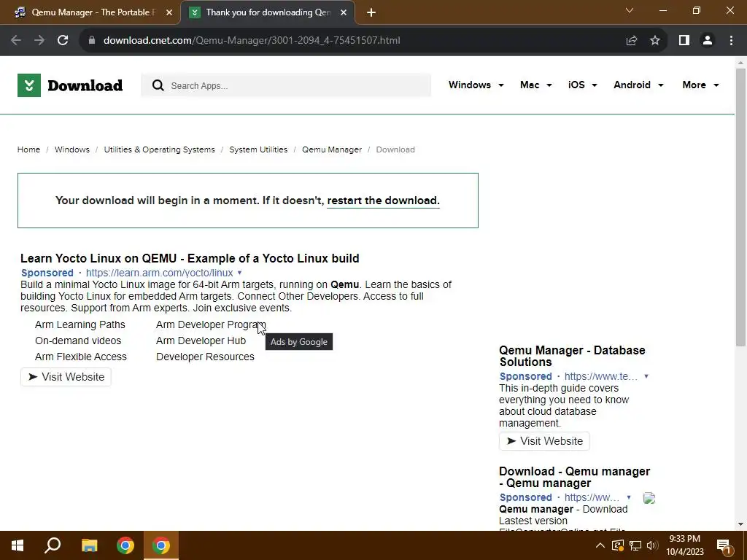Click the search magnifier icon
747x560 pixels.
point(158,86)
